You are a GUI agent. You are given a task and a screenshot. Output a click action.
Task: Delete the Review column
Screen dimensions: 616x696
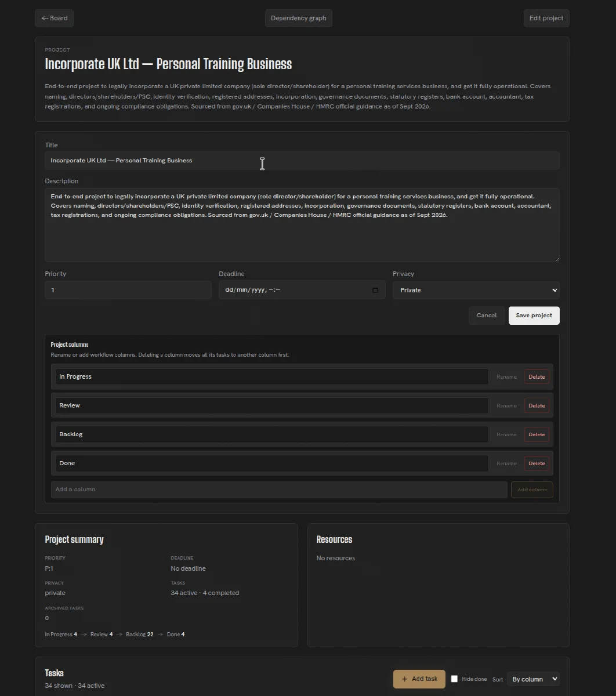pyautogui.click(x=537, y=406)
